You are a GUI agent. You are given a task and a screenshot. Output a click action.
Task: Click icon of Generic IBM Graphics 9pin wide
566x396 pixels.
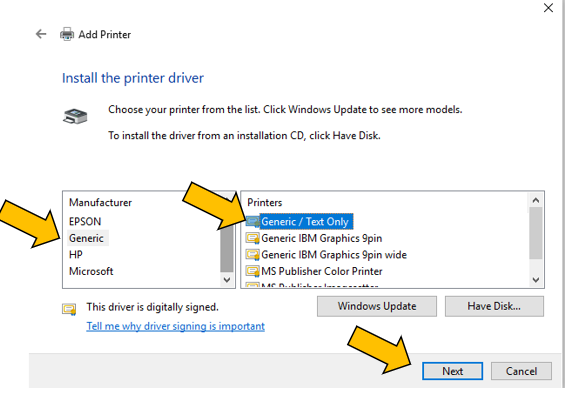[252, 255]
